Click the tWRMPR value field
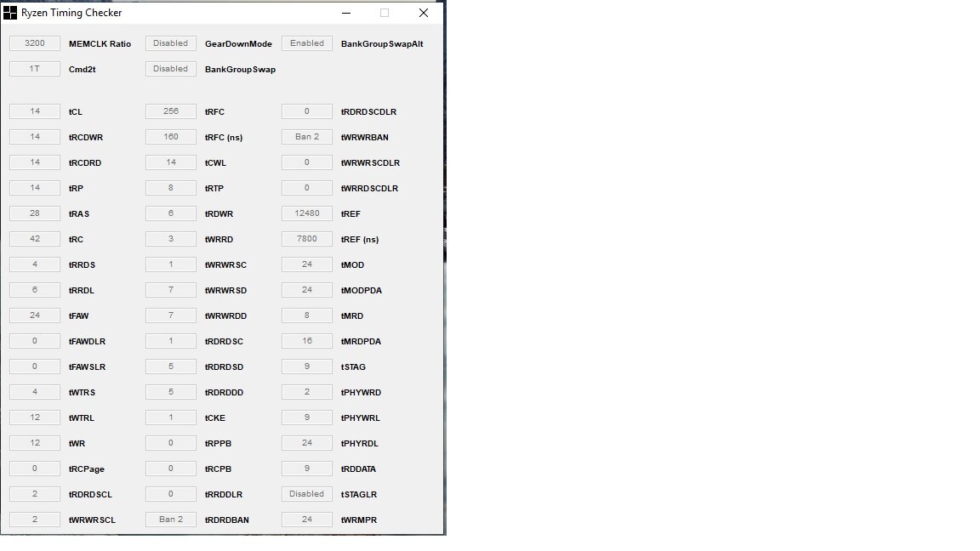Viewport: 980px width, 551px height. coord(307,520)
